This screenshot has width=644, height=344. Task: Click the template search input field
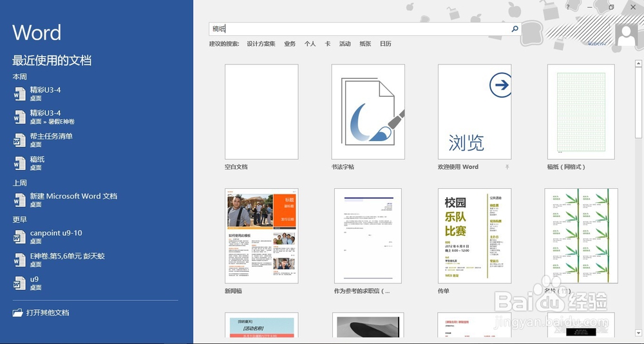pos(365,29)
